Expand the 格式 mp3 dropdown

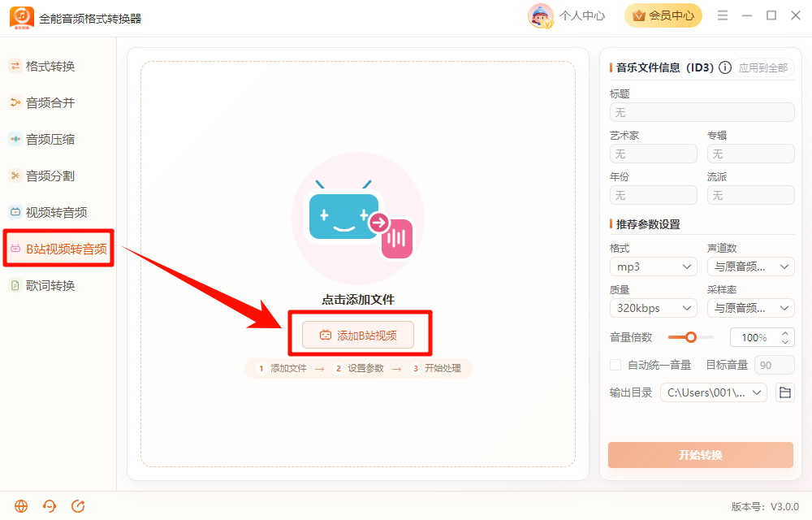pos(654,266)
